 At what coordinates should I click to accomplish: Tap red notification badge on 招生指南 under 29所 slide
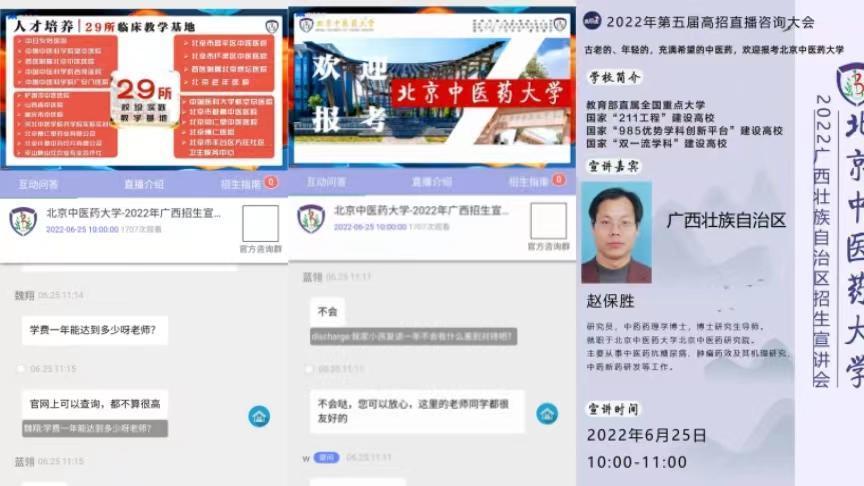point(270,182)
